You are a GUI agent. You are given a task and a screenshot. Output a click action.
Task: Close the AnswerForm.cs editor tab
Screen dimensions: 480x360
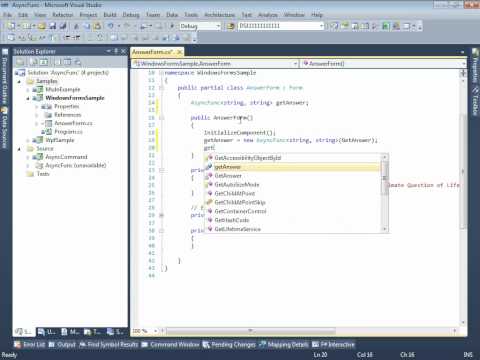click(179, 52)
